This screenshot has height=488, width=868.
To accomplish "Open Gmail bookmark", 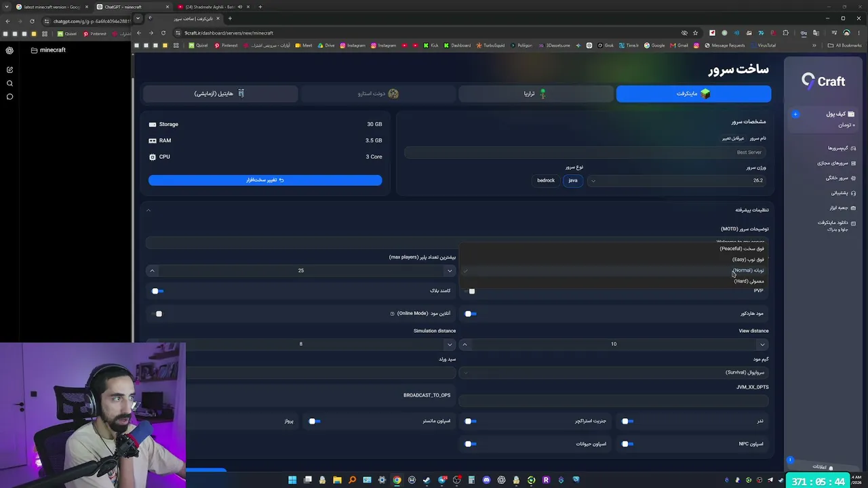I will click(x=679, y=45).
